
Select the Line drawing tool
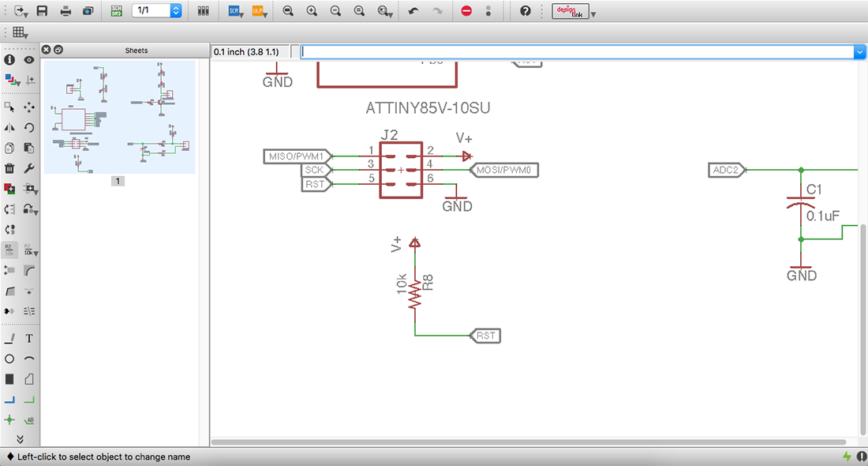9,338
